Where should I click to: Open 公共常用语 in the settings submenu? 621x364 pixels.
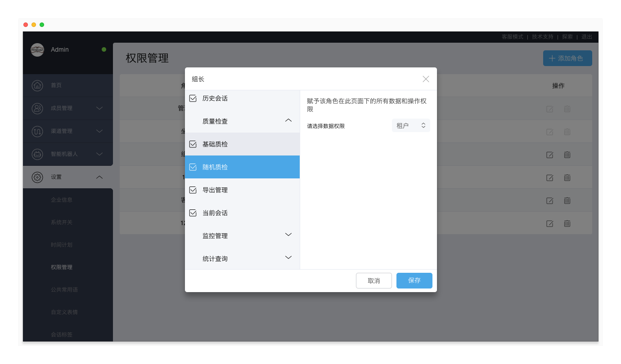[64, 290]
